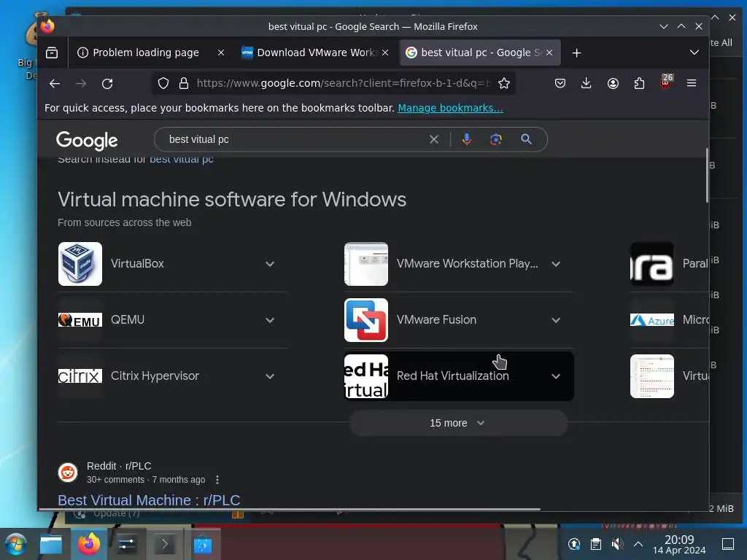This screenshot has height=560, width=747.
Task: Expand the 15 more results button
Action: coord(458,423)
